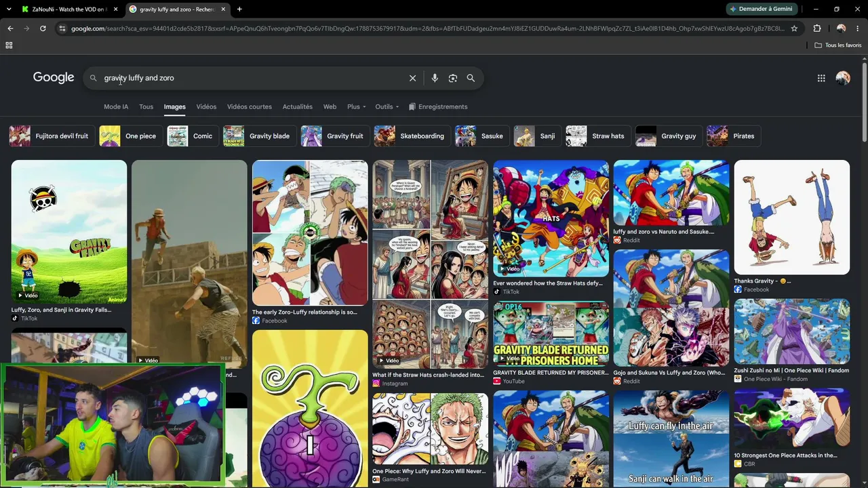868x488 pixels.
Task: Click the magnifier search submit icon
Action: pos(471,78)
